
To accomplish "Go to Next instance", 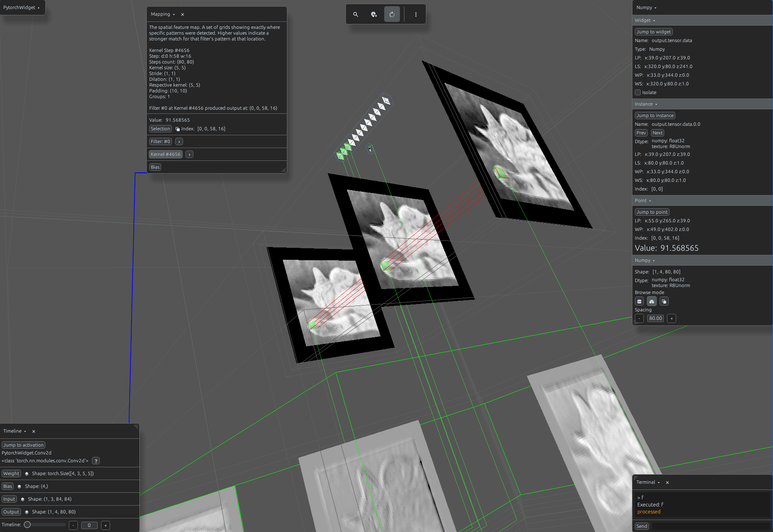I will 658,133.
